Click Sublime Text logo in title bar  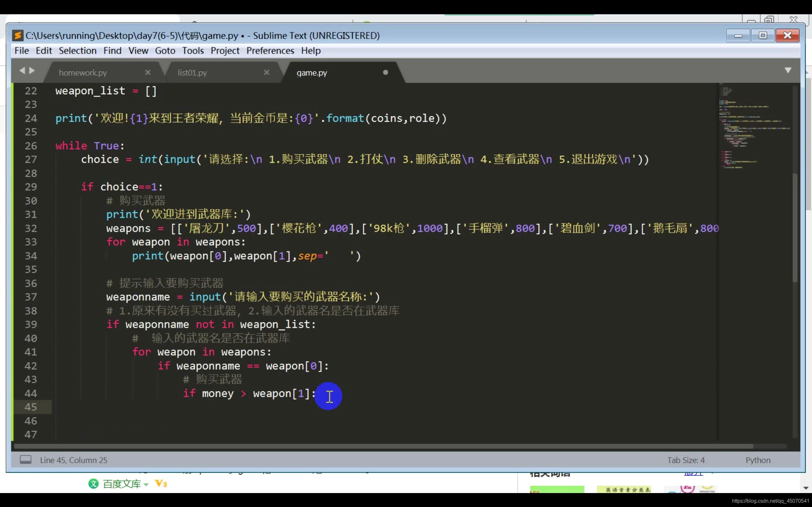click(17, 35)
